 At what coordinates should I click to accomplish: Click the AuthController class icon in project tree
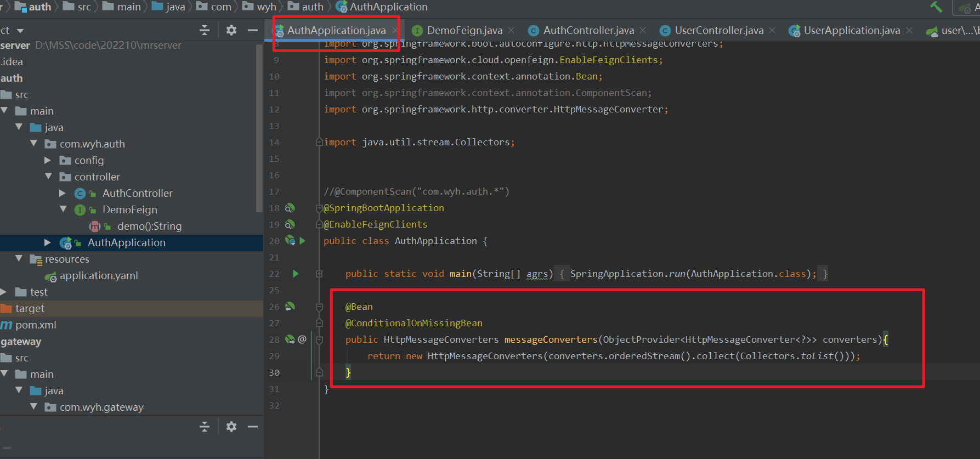pos(80,194)
